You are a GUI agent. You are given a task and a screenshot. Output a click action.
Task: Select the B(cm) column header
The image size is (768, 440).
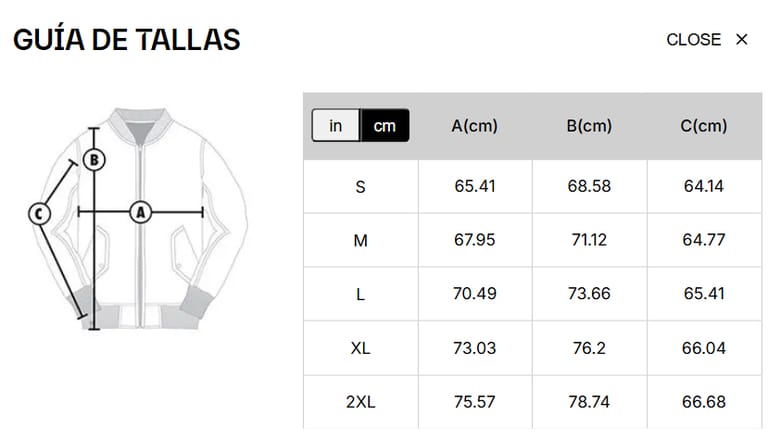589,126
